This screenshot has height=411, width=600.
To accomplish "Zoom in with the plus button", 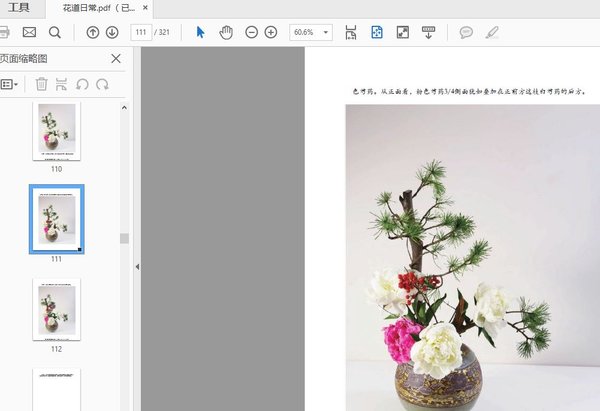I will coord(271,33).
